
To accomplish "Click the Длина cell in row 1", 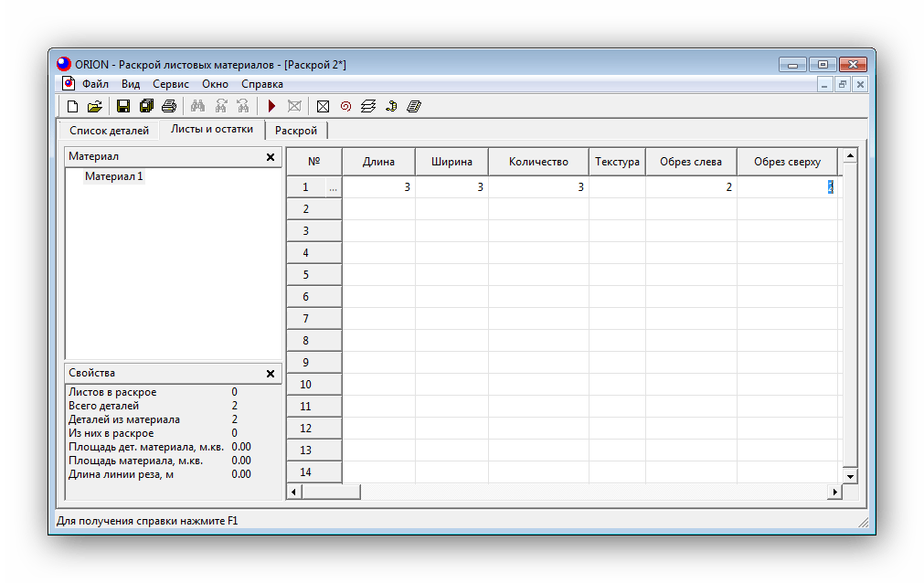I will tap(378, 187).
